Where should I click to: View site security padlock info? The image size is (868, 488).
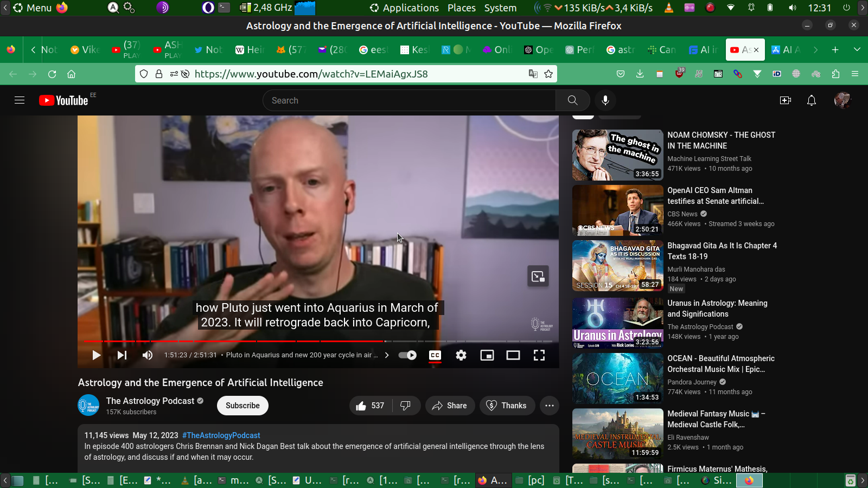click(x=159, y=74)
